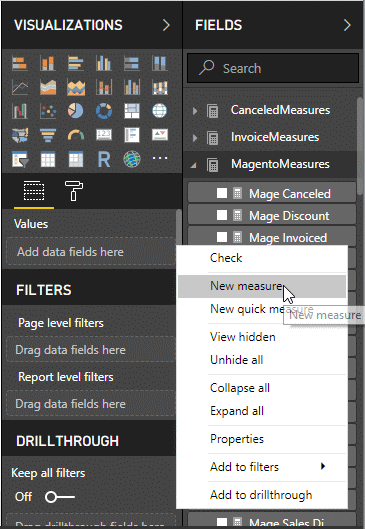The width and height of the screenshot is (365, 529).
Task: Choose Expand all menu item
Action: click(262, 411)
